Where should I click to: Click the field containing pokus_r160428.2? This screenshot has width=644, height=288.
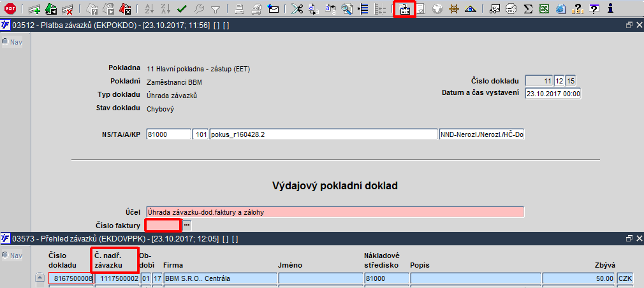pos(323,134)
